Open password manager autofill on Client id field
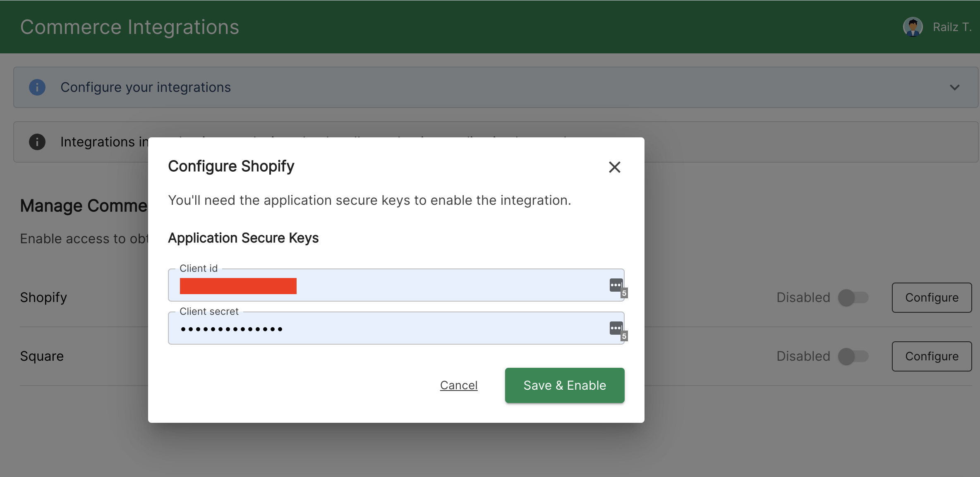980x477 pixels. pyautogui.click(x=616, y=285)
